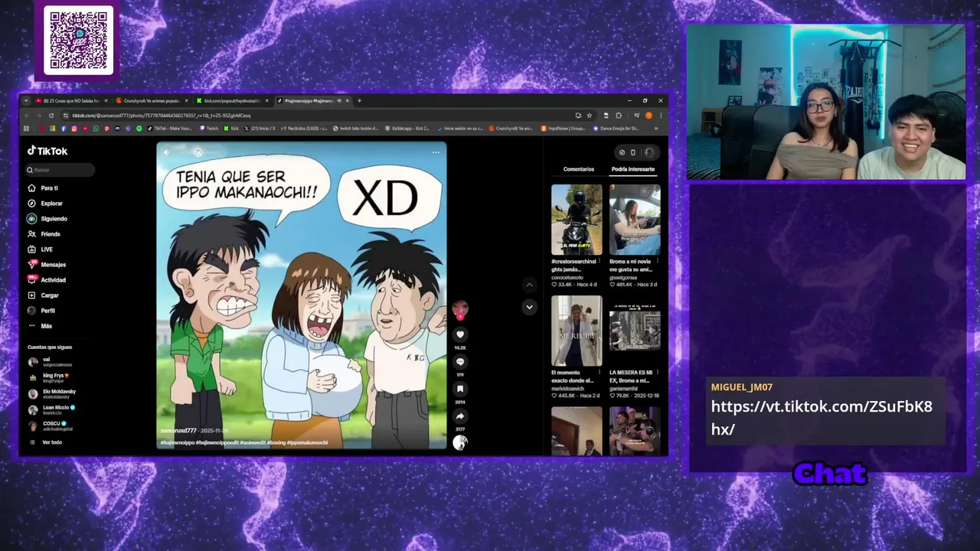Open followed account Elo Moldavsky
This screenshot has width=980, height=551.
(52, 394)
